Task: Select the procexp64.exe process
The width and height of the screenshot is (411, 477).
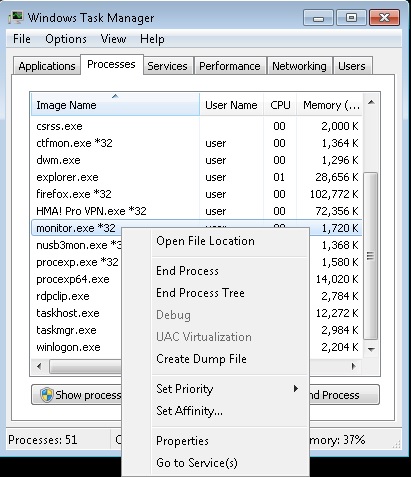Action: tap(77, 279)
